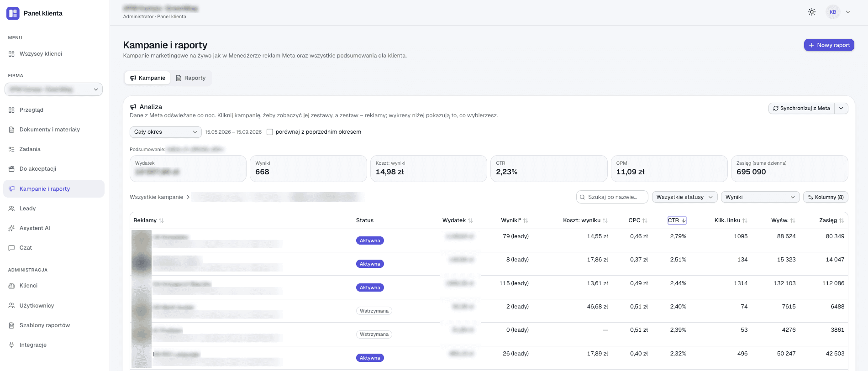Toggle sorting on the Zasięg column
The width and height of the screenshot is (868, 371).
click(x=842, y=220)
